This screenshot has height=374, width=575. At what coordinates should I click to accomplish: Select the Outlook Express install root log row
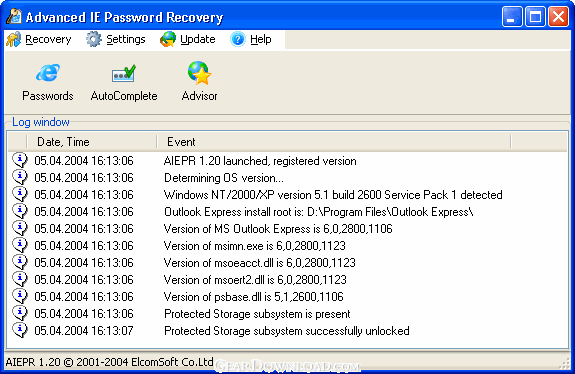coord(288,212)
